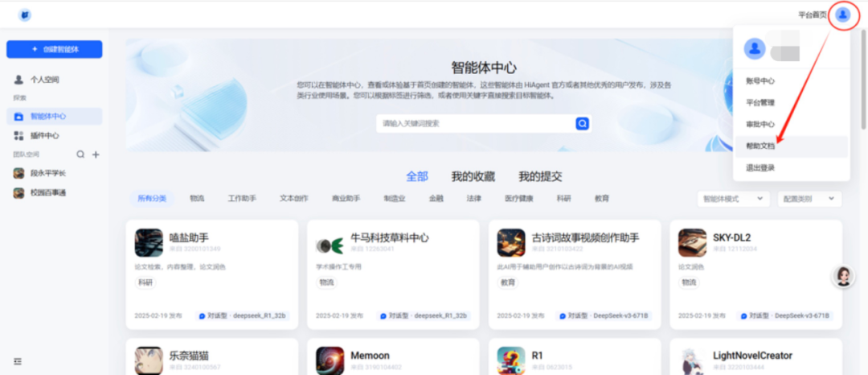Click the plus icon to add team space
The height and width of the screenshot is (375, 868).
click(x=96, y=155)
